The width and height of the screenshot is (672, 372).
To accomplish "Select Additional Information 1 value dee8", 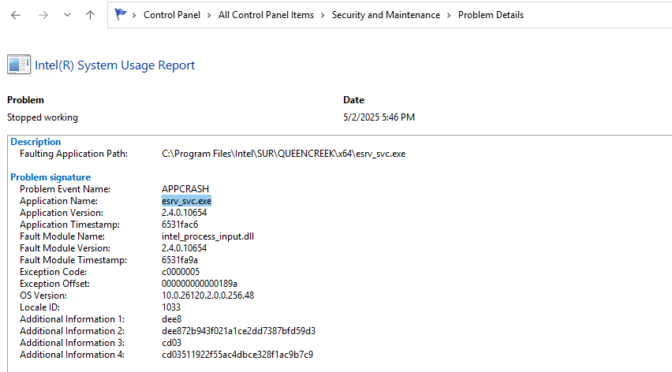I will pyautogui.click(x=171, y=319).
